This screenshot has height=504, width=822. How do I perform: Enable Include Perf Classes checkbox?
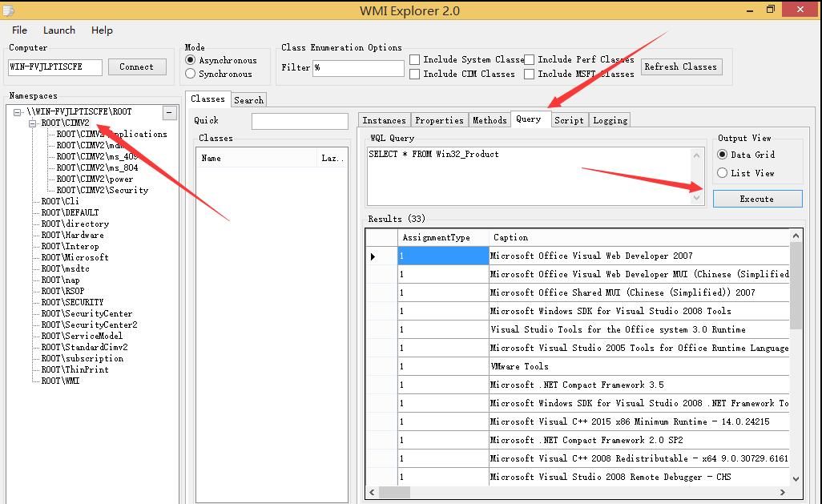pyautogui.click(x=530, y=60)
